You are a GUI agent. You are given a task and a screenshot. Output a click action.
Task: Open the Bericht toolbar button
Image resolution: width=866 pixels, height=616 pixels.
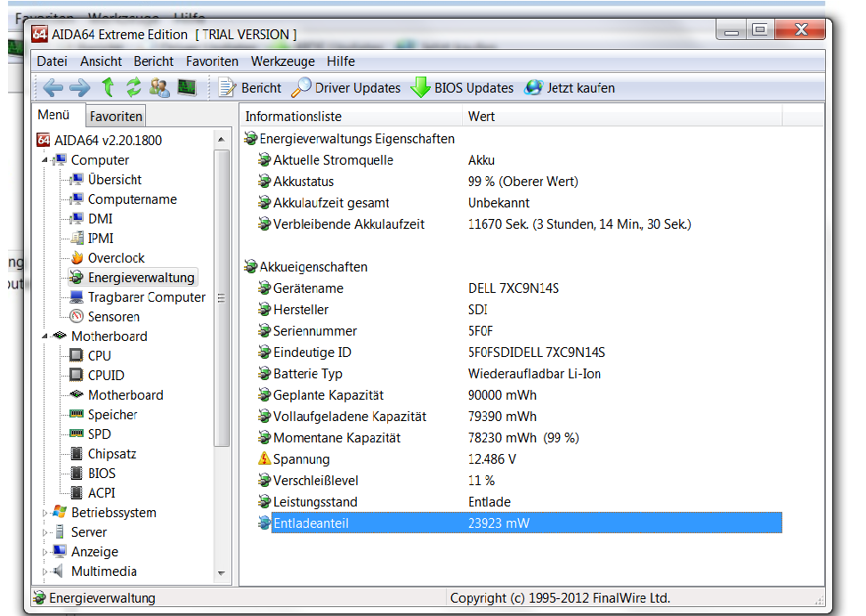[250, 88]
